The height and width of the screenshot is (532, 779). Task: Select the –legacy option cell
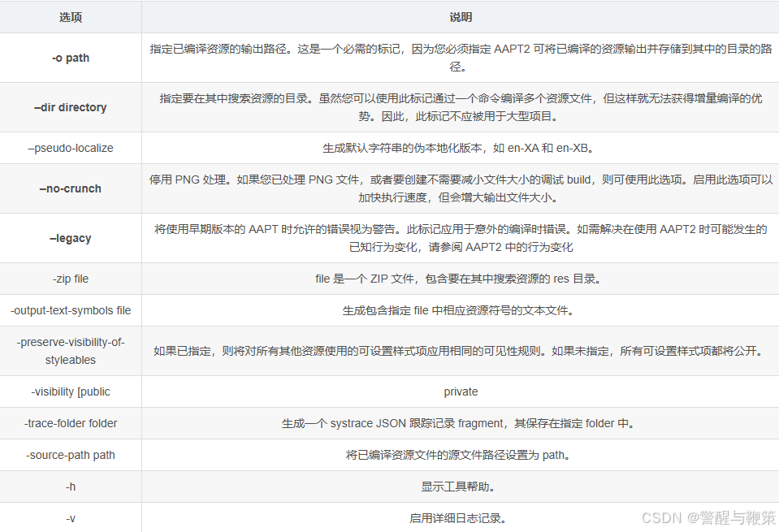coord(71,239)
